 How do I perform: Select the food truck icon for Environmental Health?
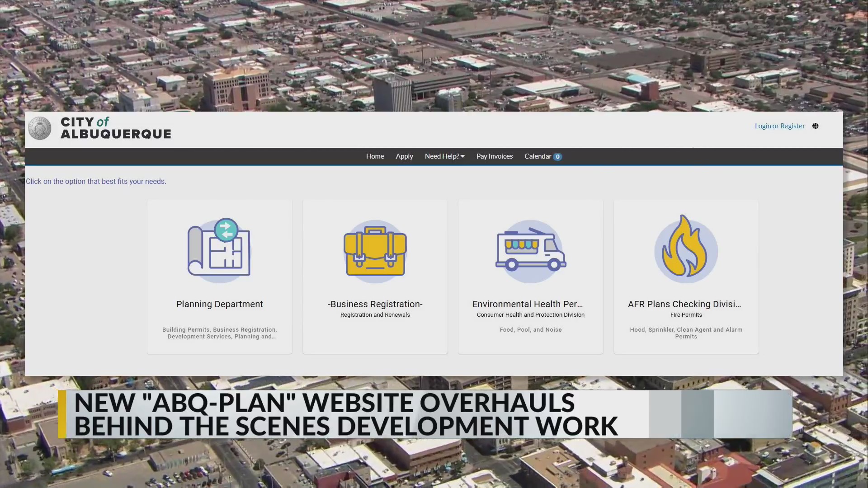(x=530, y=251)
